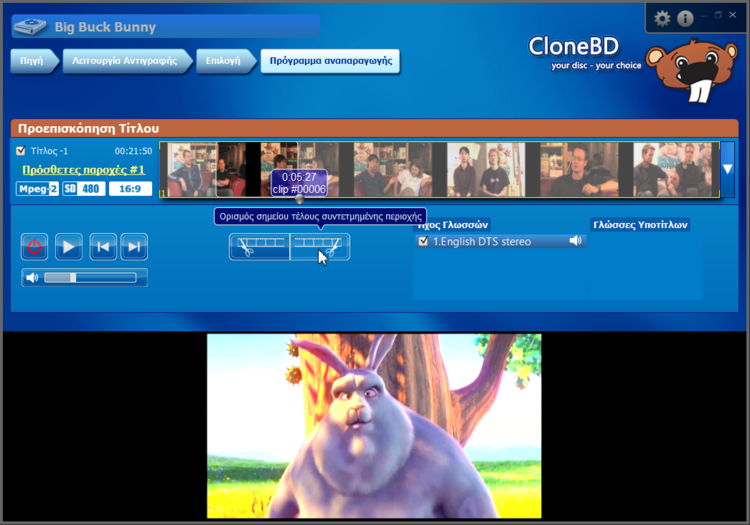
Task: Play the title preview
Action: [x=68, y=247]
